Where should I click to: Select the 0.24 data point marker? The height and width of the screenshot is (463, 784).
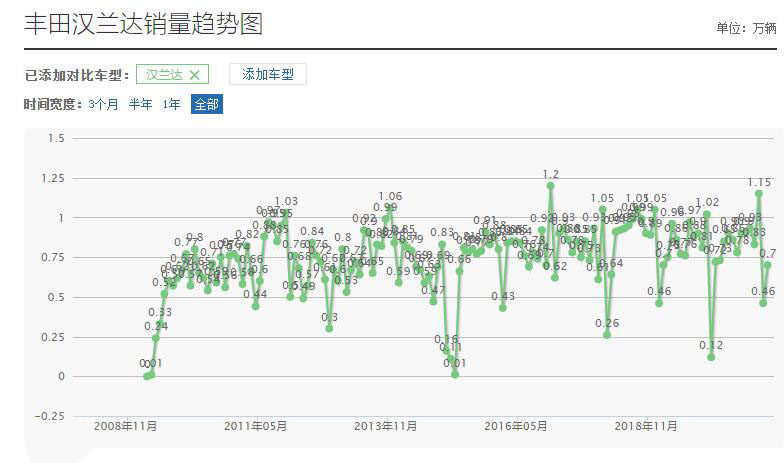156,338
